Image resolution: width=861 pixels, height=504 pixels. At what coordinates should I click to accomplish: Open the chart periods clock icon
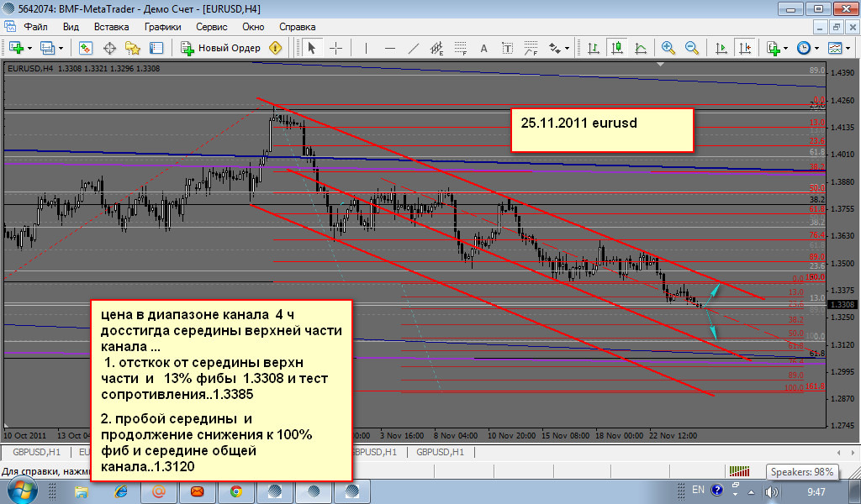click(804, 48)
